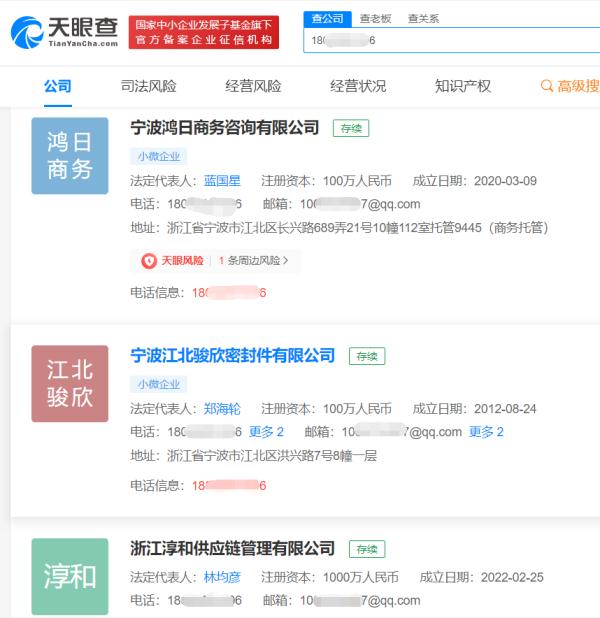600x618 pixels.
Task: Click 小微企业 tag under 宁波鸿日商务
Action: pyautogui.click(x=158, y=156)
